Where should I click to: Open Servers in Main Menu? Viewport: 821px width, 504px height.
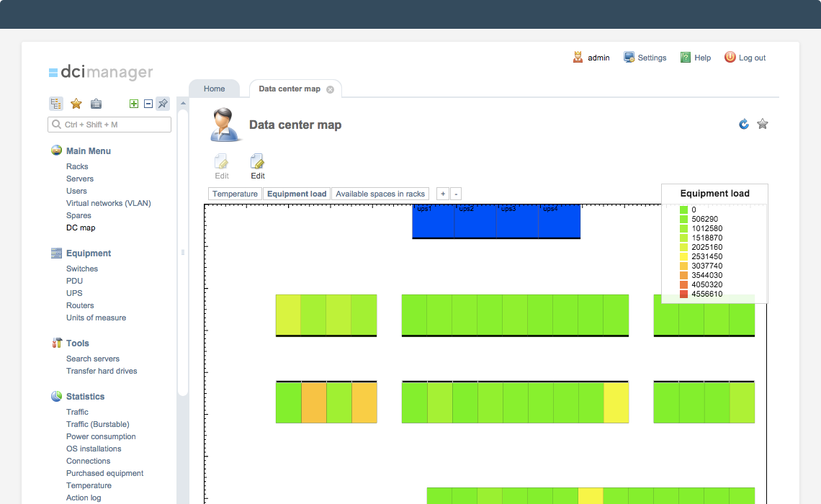coord(80,179)
